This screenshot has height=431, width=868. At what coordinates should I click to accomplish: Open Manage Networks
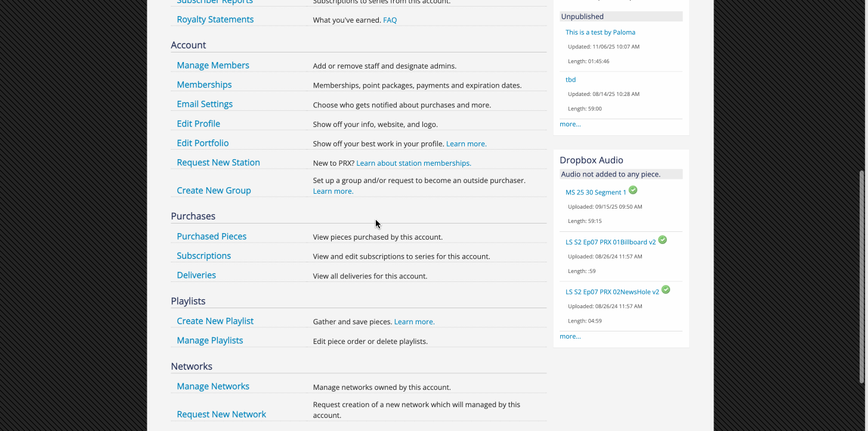[213, 386]
